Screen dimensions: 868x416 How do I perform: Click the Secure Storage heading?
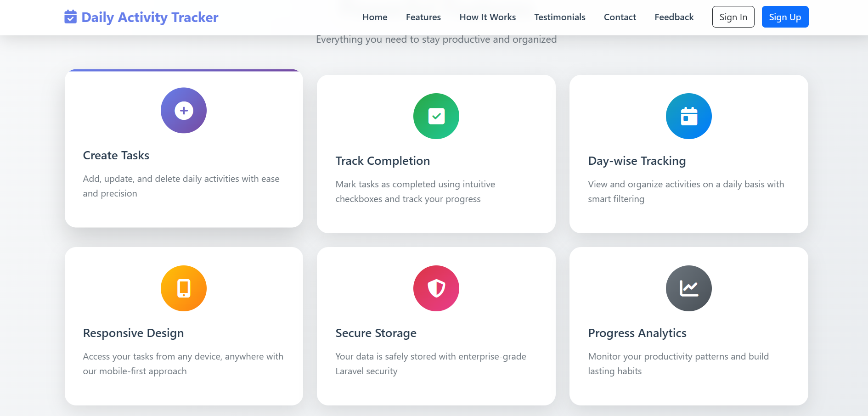click(x=376, y=333)
